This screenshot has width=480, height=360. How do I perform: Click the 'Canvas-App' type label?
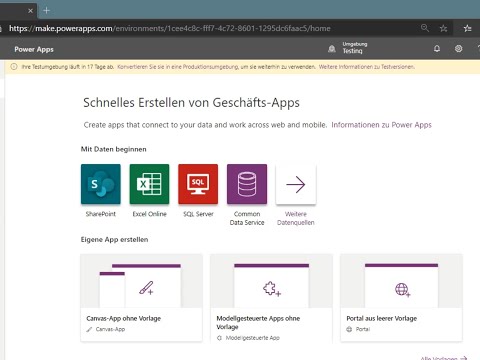pos(110,329)
